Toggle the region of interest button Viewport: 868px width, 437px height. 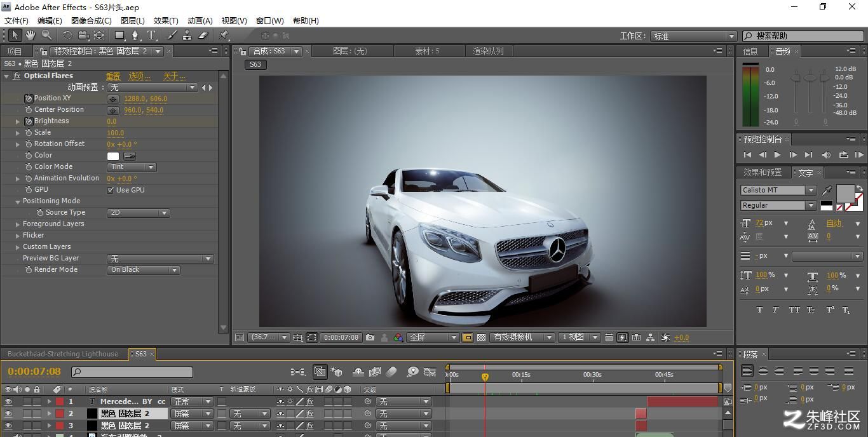tap(468, 338)
